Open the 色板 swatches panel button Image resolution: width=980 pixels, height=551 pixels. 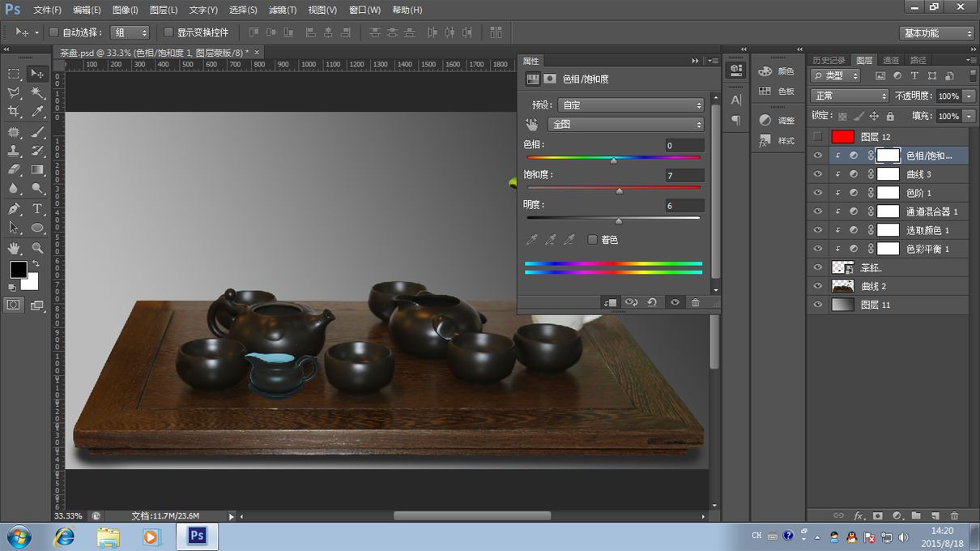coord(777,92)
